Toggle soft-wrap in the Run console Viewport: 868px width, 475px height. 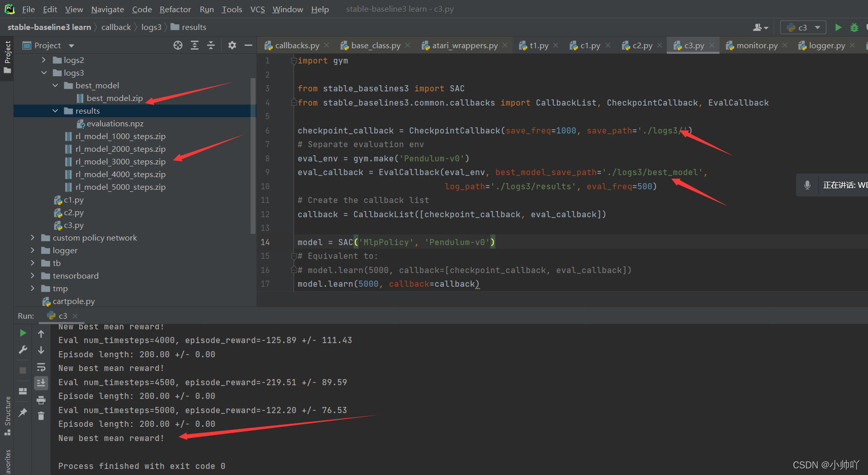[x=41, y=367]
